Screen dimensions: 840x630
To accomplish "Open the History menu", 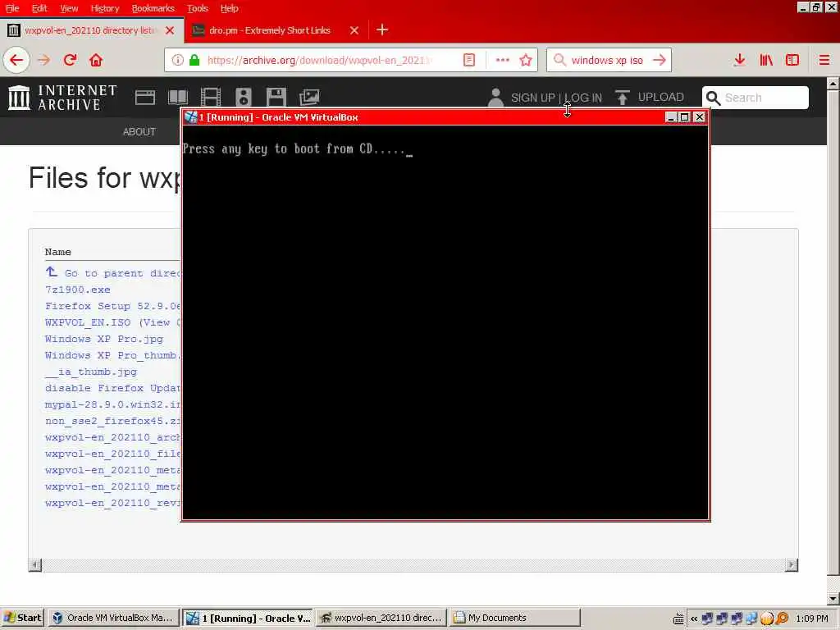I will point(104,8).
